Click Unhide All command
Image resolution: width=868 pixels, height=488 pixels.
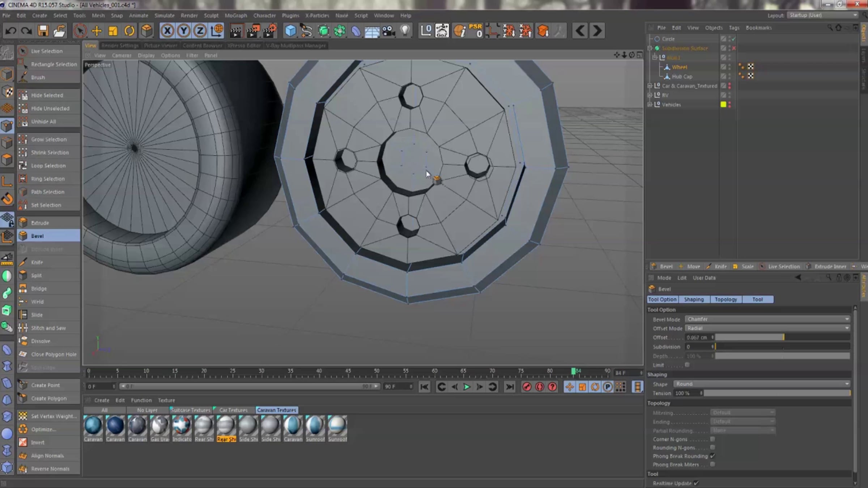[x=48, y=121]
